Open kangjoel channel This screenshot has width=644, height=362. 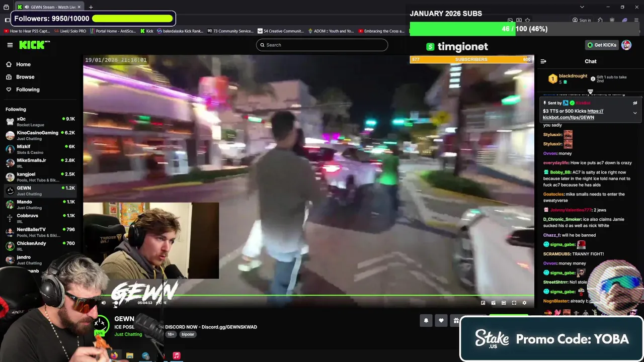pyautogui.click(x=40, y=177)
